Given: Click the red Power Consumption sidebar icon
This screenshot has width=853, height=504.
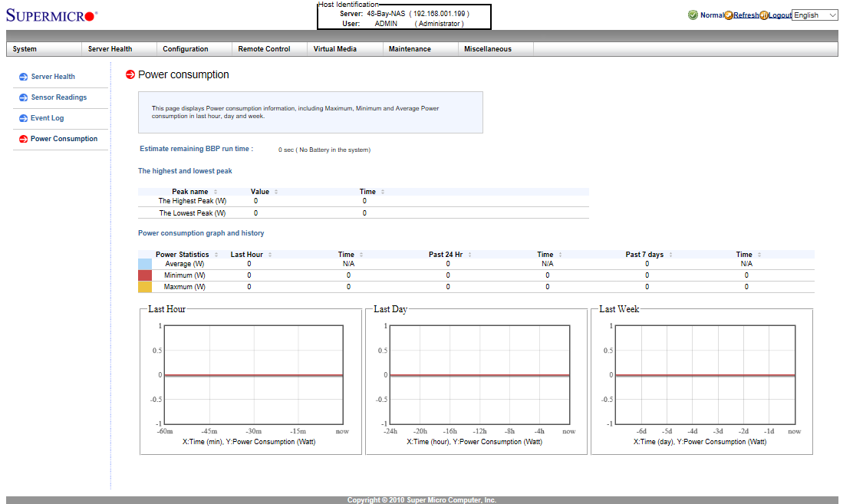Looking at the screenshot, I should pos(23,139).
